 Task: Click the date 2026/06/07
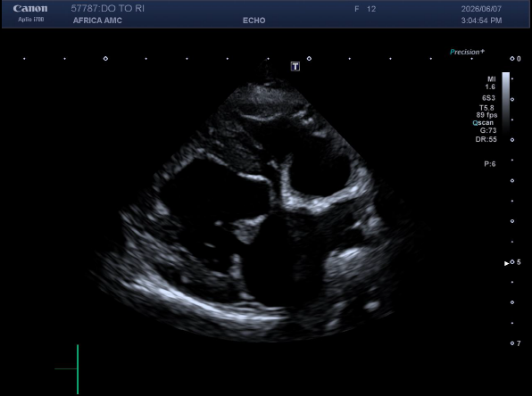click(x=481, y=9)
